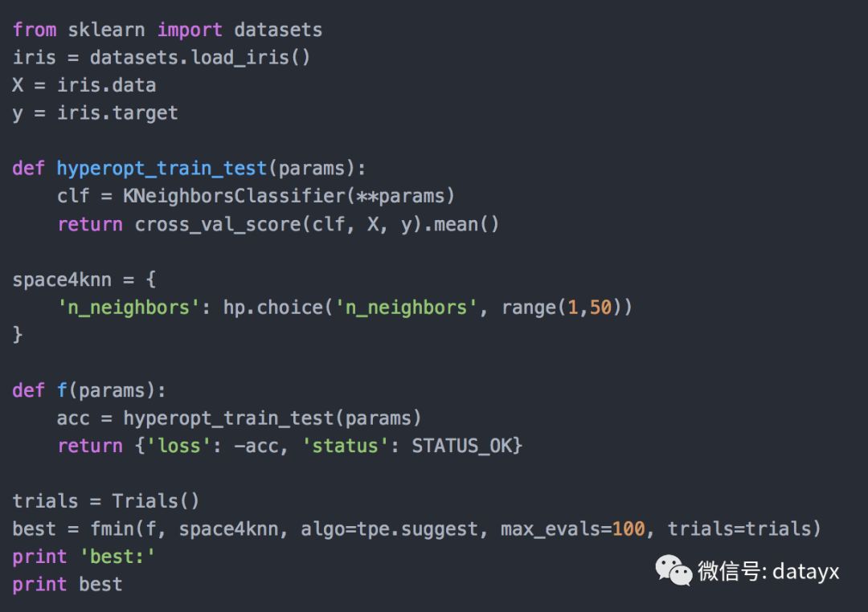
Task: Click the WeChat logo icon in watermark
Action: tap(674, 570)
